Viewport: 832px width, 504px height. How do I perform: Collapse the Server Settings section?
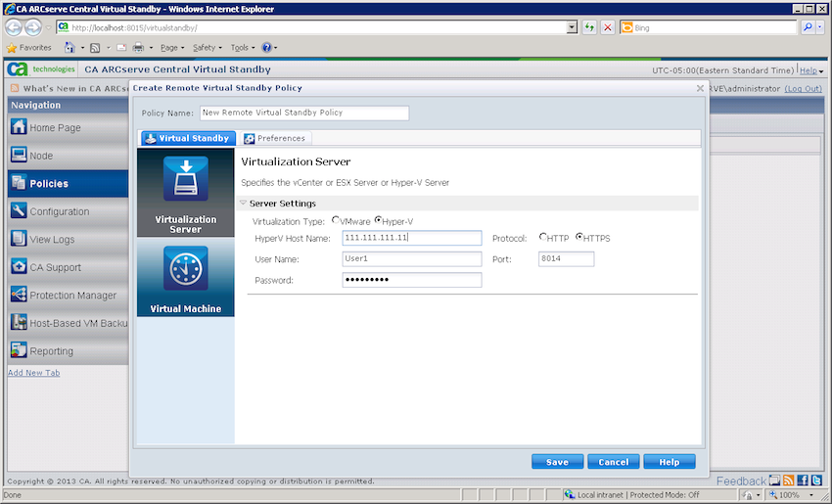click(x=243, y=203)
